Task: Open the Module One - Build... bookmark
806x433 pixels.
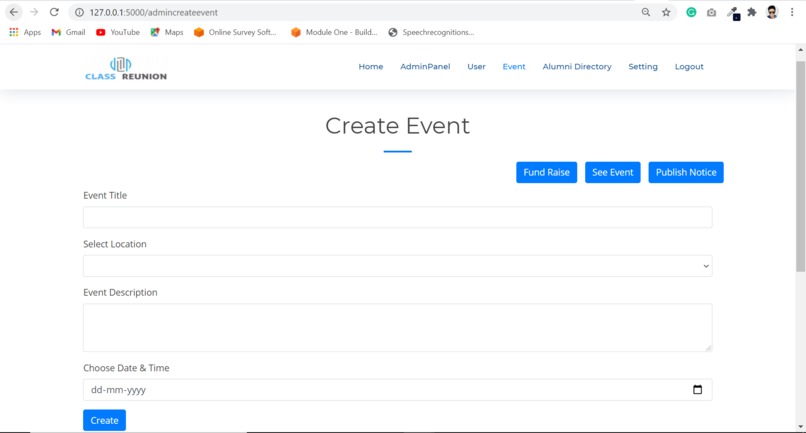Action: pos(334,32)
